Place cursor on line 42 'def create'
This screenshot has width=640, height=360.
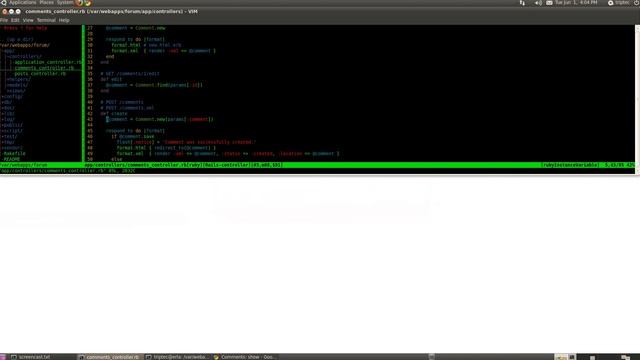pos(114,114)
